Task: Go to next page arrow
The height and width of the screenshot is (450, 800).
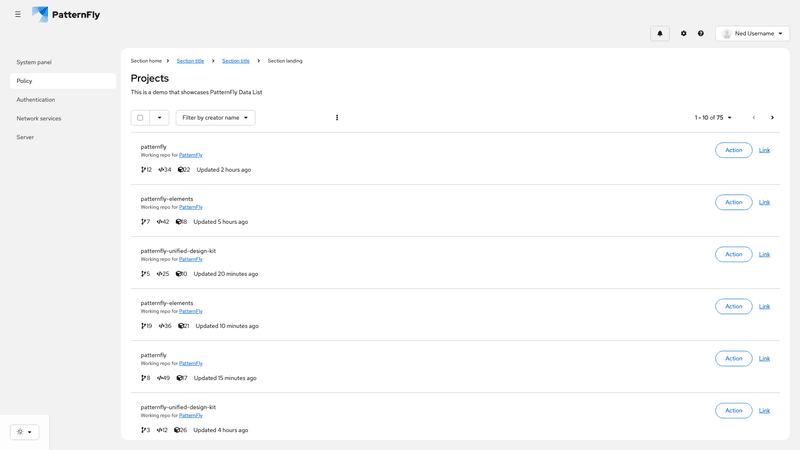Action: tap(772, 117)
